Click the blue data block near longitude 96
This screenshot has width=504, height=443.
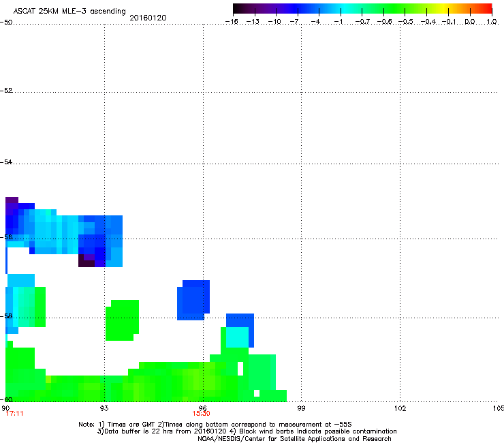(x=193, y=300)
